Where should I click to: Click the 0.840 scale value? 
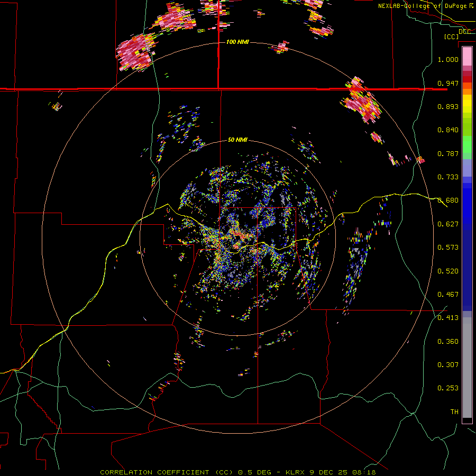[x=448, y=130]
